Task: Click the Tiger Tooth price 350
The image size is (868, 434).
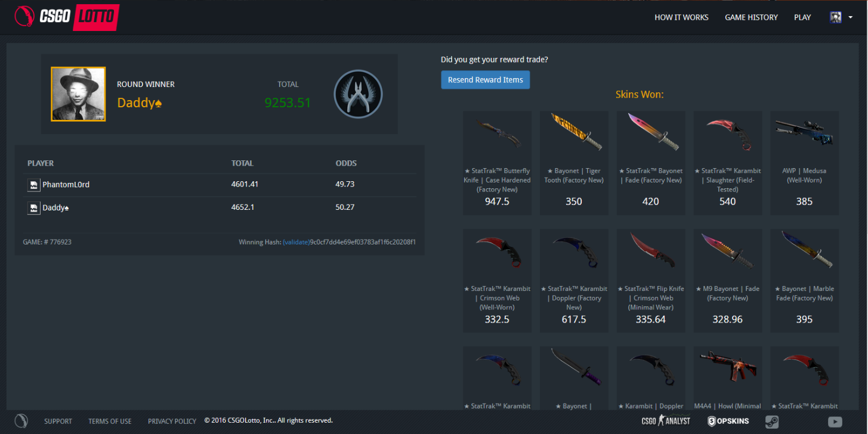Action: tap(574, 201)
